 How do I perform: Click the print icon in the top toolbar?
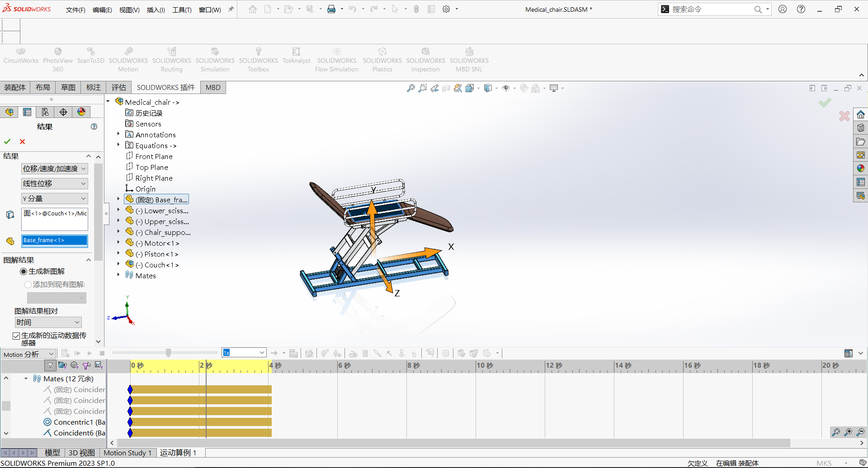(331, 9)
